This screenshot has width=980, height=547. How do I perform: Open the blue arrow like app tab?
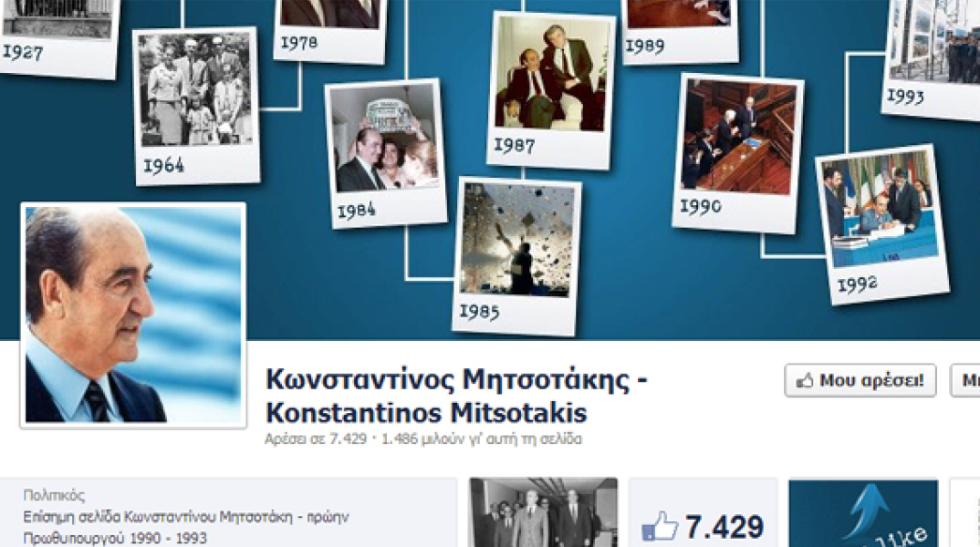[x=863, y=512]
